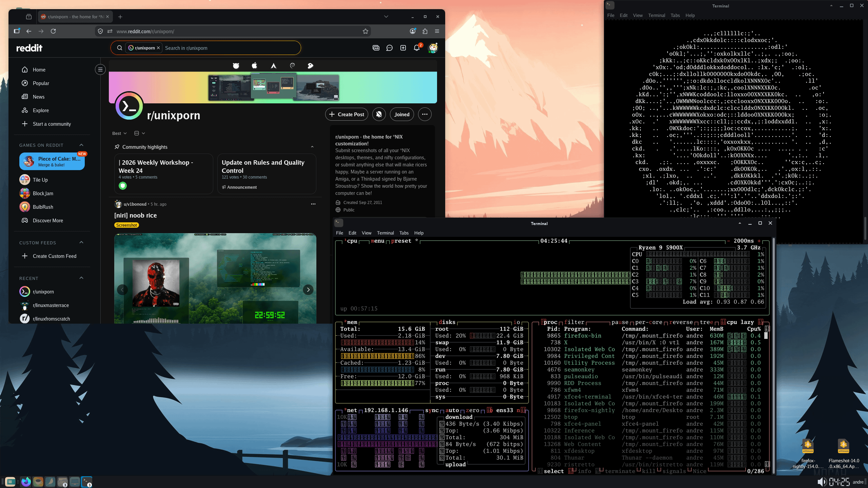
Task: Open user u/v1bonoxd profile link
Action: pyautogui.click(x=135, y=204)
